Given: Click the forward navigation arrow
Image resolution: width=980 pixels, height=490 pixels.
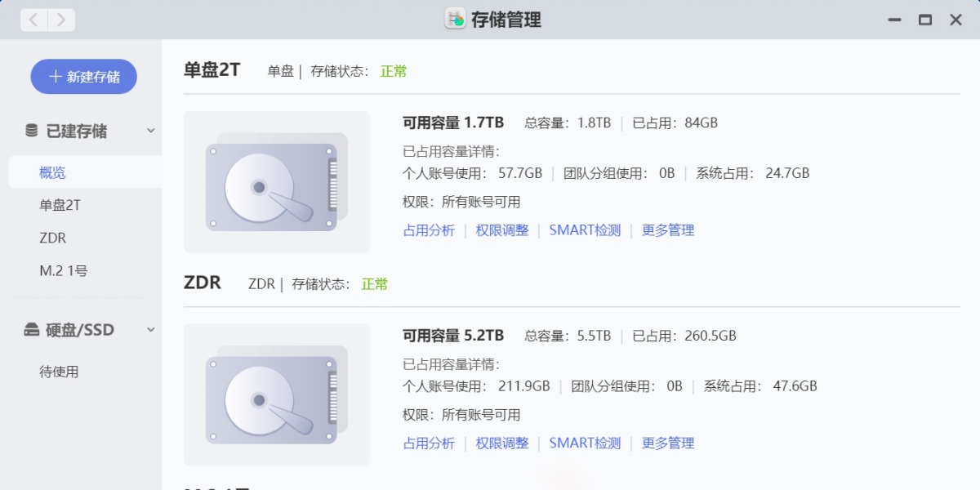Looking at the screenshot, I should tap(61, 20).
